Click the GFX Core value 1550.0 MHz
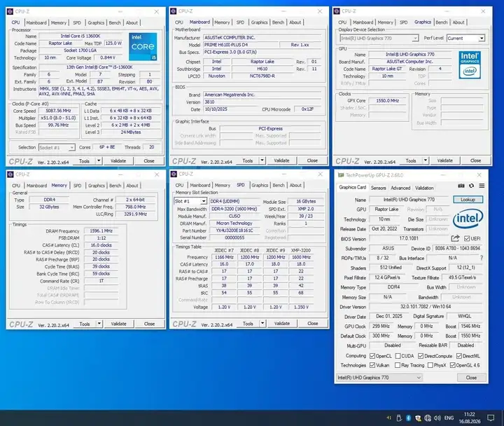Screen dimensions: 504x426 pos(387,101)
